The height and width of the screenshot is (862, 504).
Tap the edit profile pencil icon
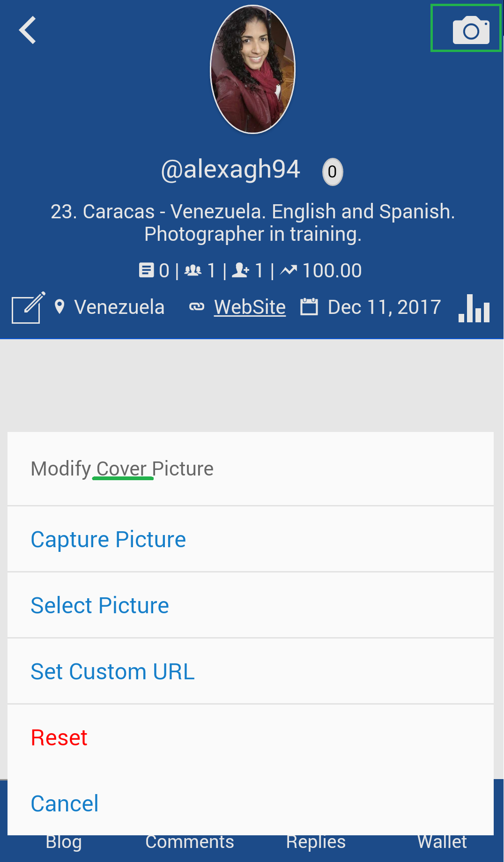(x=28, y=307)
